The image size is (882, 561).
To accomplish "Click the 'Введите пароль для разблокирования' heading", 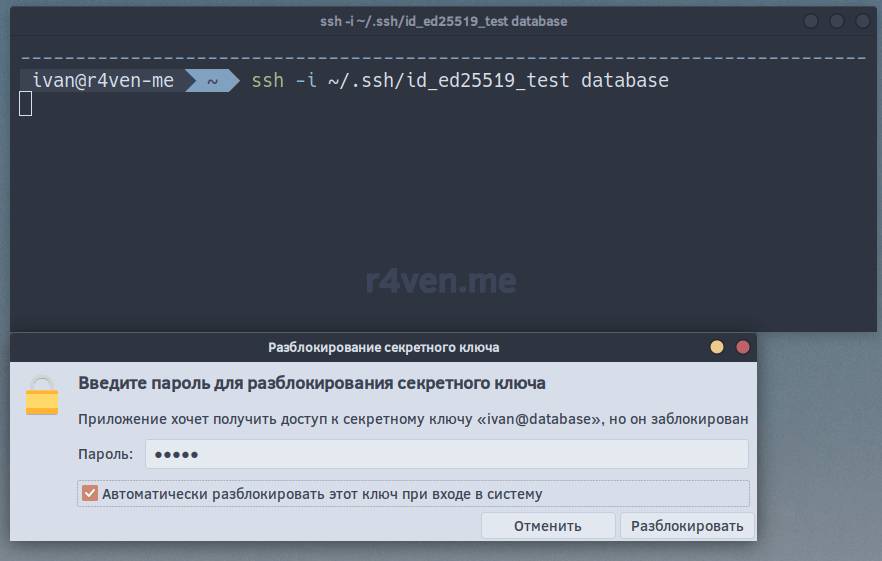I will click(312, 383).
